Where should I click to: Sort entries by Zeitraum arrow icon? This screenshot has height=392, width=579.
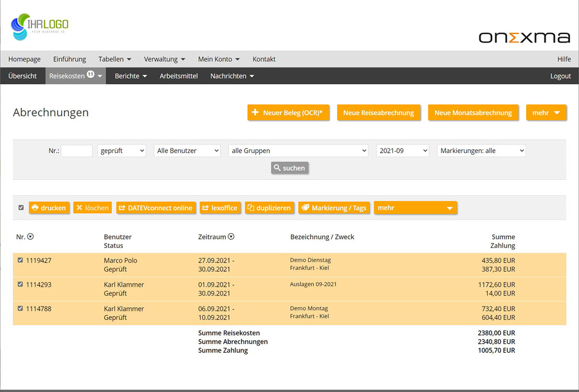[231, 237]
